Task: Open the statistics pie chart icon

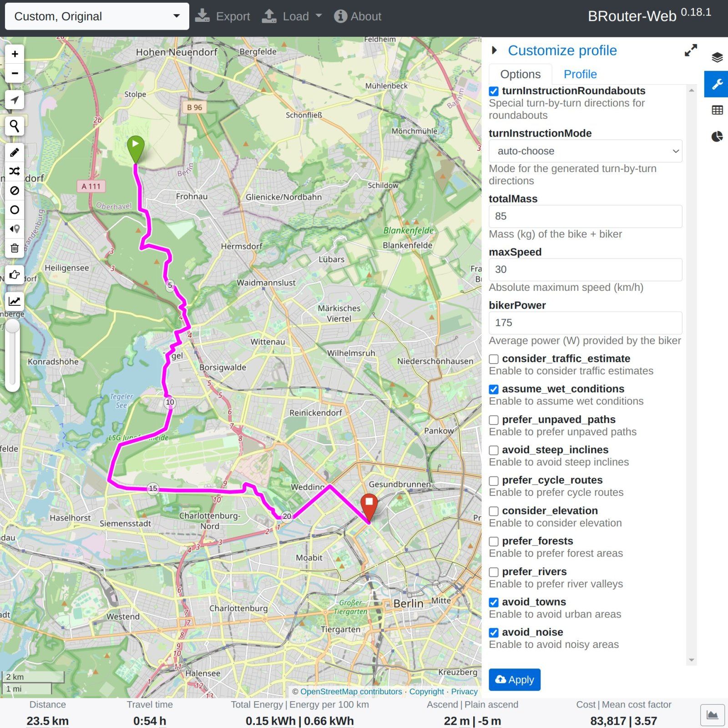Action: point(717,136)
